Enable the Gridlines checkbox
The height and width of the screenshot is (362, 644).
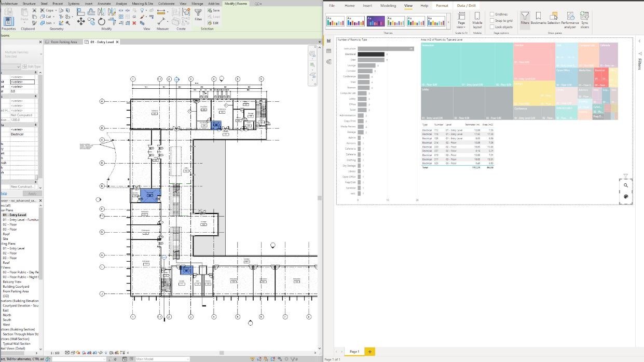(492, 15)
